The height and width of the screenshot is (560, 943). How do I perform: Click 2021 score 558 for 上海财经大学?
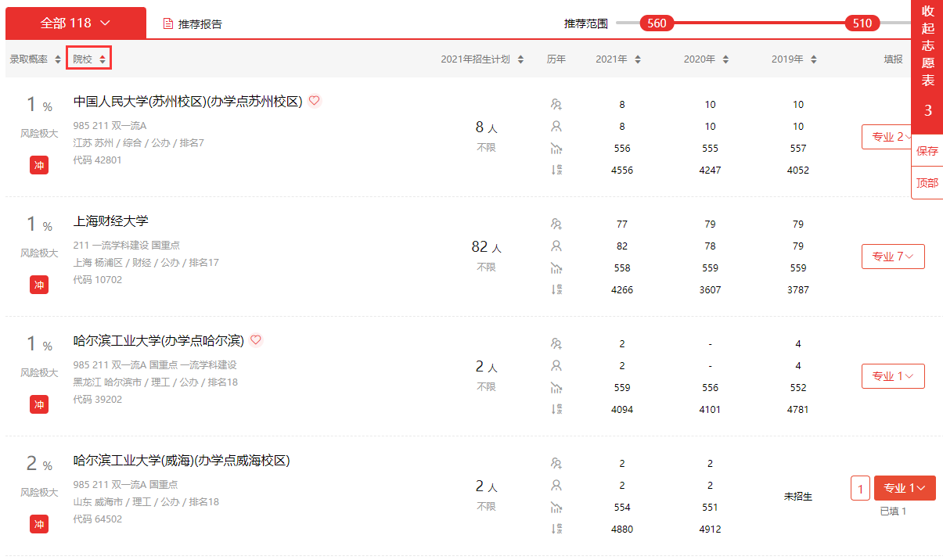click(x=622, y=267)
